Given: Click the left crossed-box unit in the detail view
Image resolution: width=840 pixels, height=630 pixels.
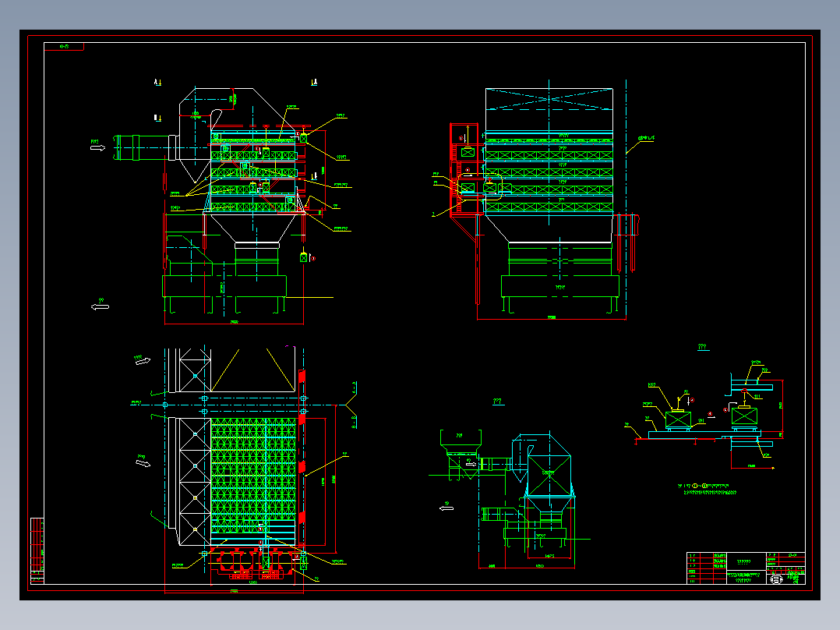Looking at the screenshot, I should (678, 419).
